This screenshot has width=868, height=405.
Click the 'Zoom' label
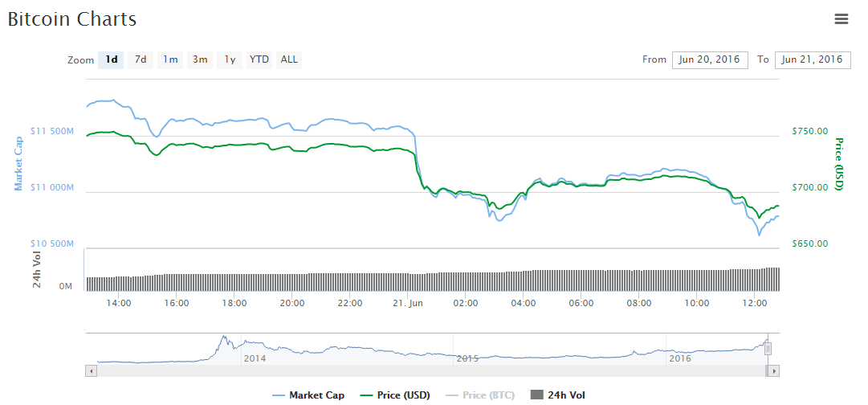(81, 60)
